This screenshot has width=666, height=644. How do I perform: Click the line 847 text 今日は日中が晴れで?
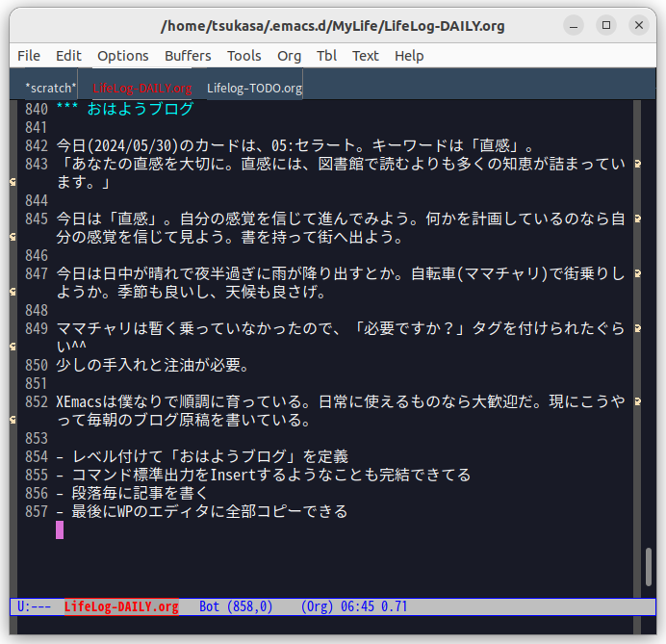click(125, 273)
